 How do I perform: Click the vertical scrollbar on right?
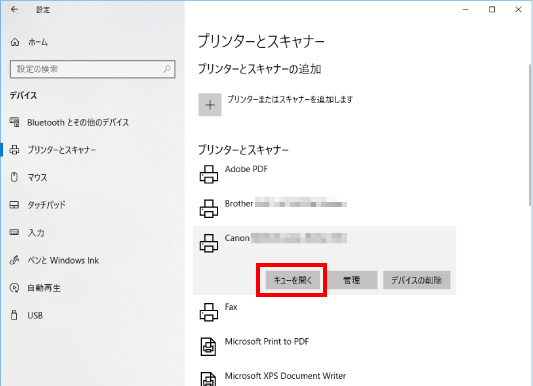(x=530, y=135)
